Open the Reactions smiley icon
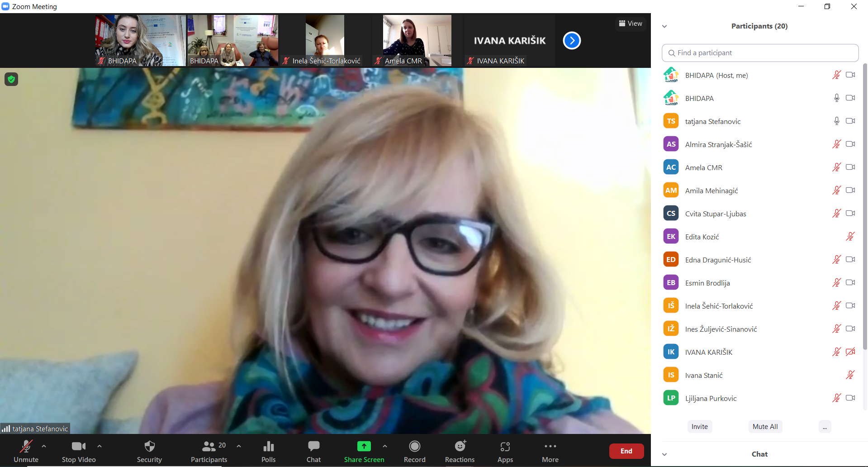 point(460,447)
